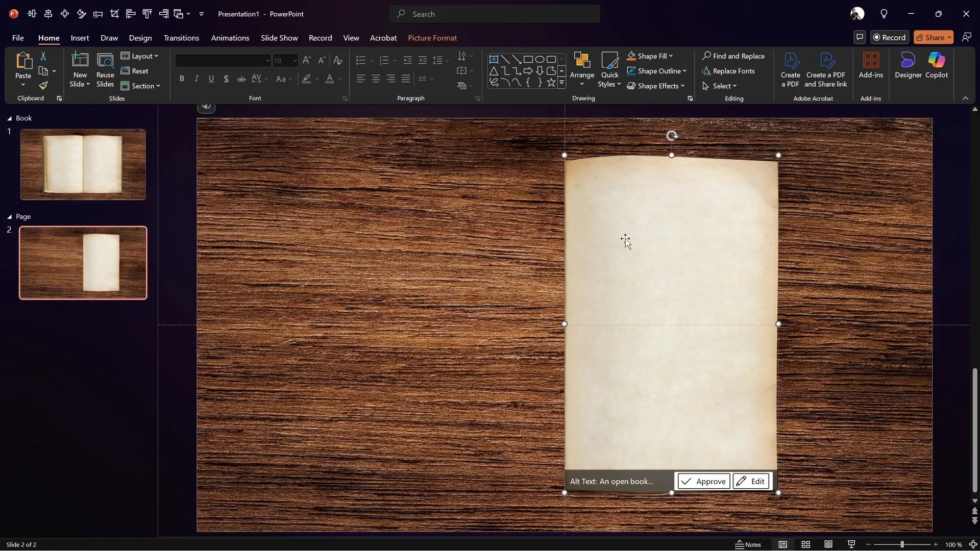This screenshot has width=980, height=551.
Task: Click the New Slide icon
Action: (x=80, y=61)
